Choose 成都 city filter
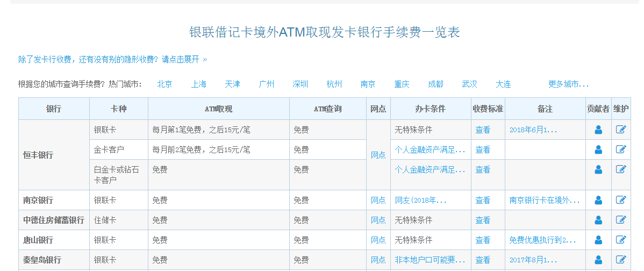644x271 pixels. tap(435, 84)
